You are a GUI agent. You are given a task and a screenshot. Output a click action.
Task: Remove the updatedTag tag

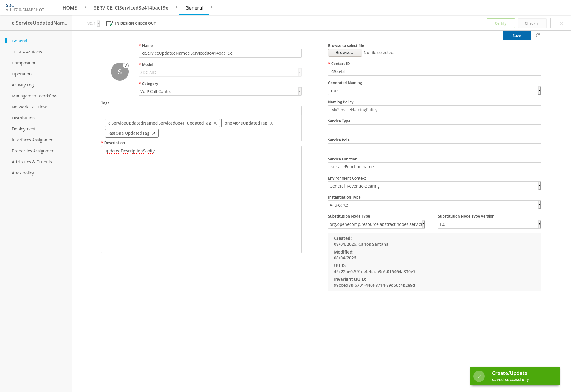215,123
